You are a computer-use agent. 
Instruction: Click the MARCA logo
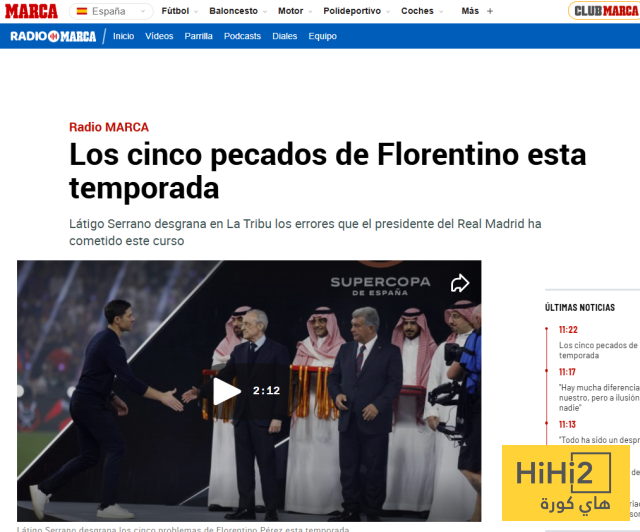click(30, 11)
